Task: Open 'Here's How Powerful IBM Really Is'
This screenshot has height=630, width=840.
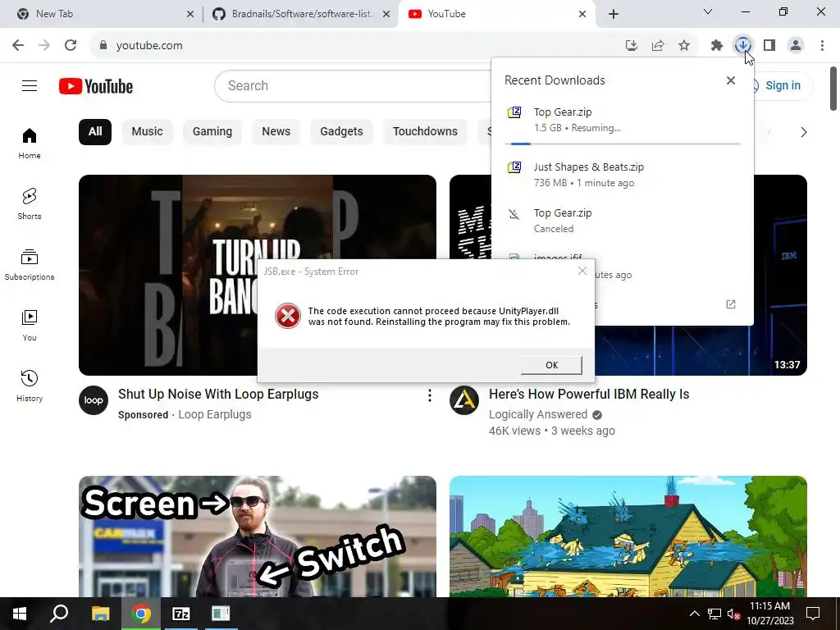Action: (589, 395)
